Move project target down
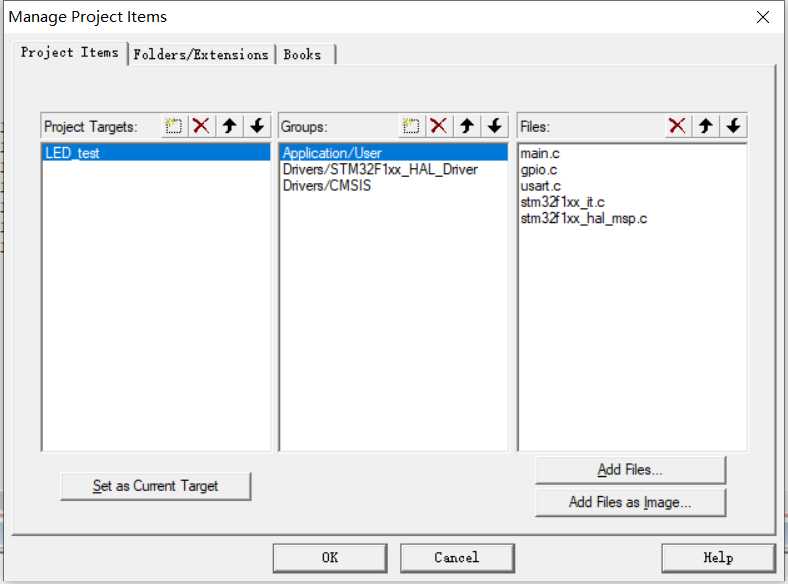Image resolution: width=788 pixels, height=584 pixels. pyautogui.click(x=257, y=126)
